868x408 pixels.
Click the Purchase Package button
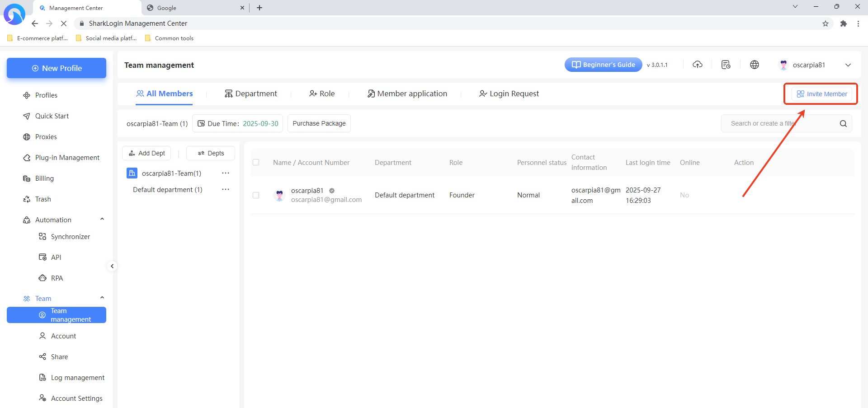tap(319, 123)
